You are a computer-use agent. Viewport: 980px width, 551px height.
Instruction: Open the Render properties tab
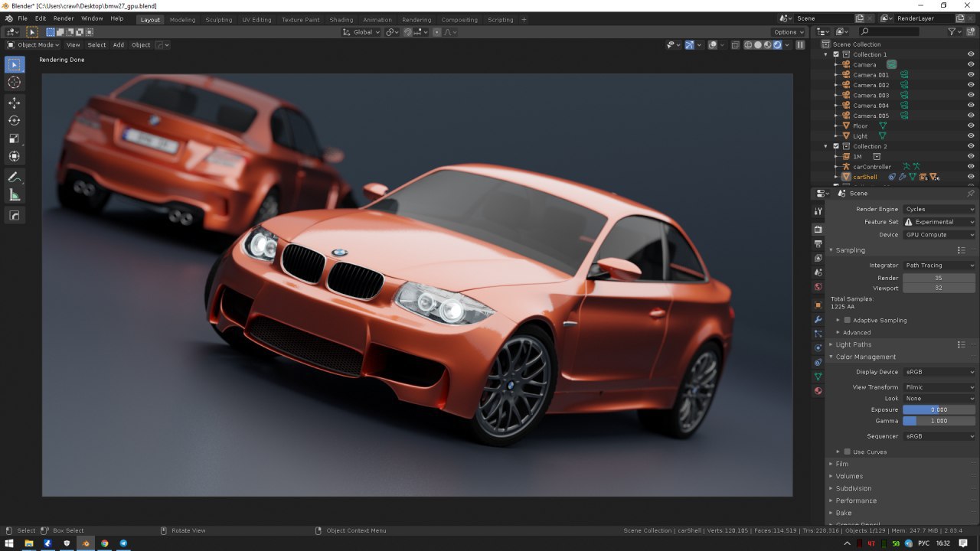(818, 229)
